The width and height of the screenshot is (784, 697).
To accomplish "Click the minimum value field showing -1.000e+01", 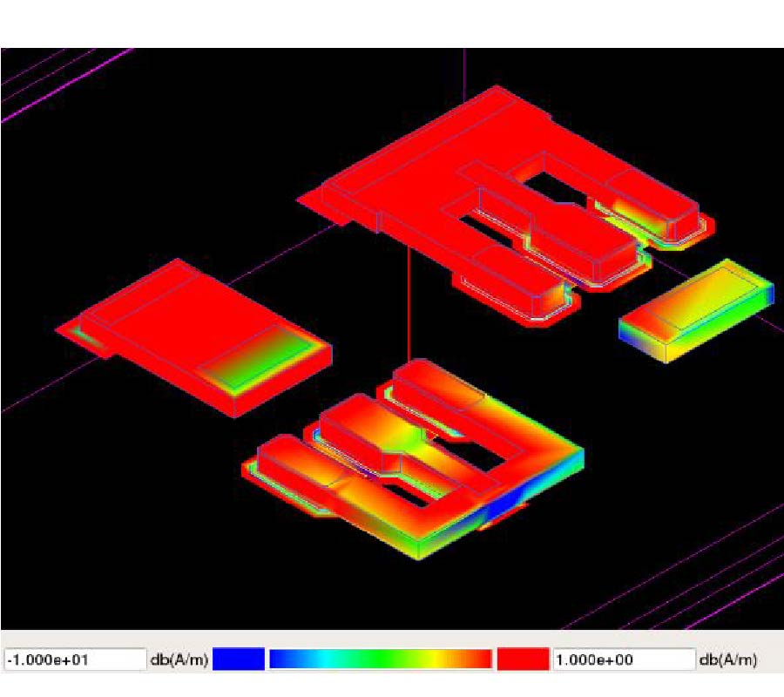I will (x=74, y=660).
